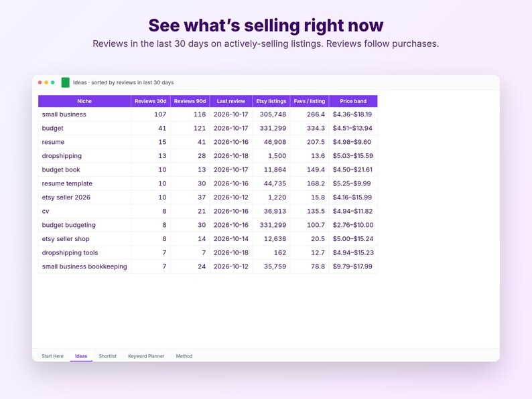The width and height of the screenshot is (532, 399).
Task: Select the 'dropshipping' niche cell
Action: [84, 156]
